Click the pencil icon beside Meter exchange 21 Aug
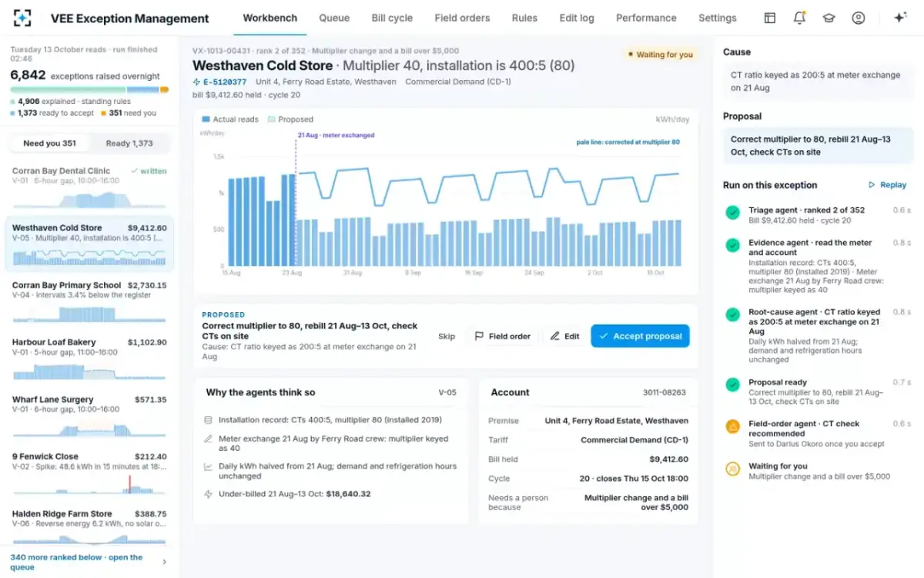 tap(208, 439)
